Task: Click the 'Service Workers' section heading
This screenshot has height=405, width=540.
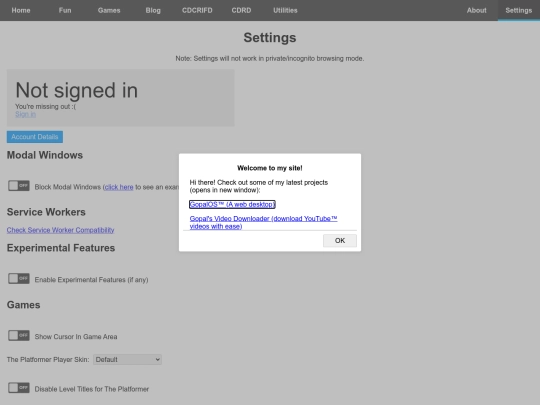Action: pyautogui.click(x=46, y=212)
